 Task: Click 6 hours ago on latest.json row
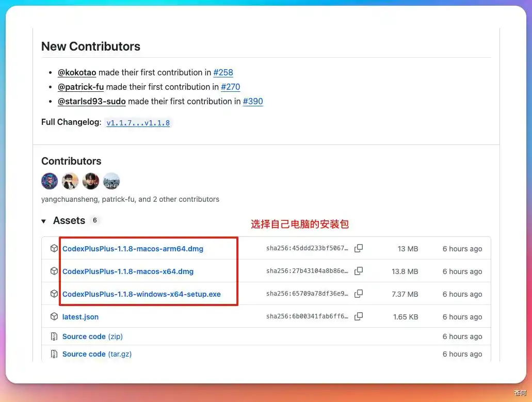pyautogui.click(x=462, y=317)
